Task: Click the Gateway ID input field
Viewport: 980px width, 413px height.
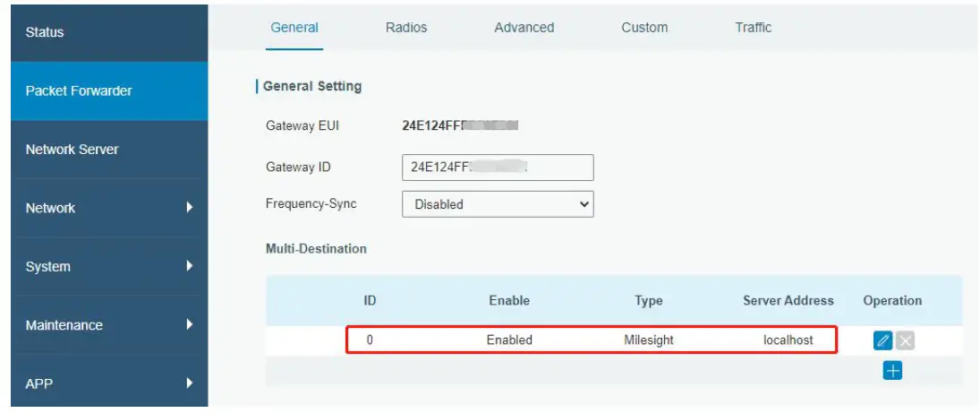Action: [x=498, y=168]
